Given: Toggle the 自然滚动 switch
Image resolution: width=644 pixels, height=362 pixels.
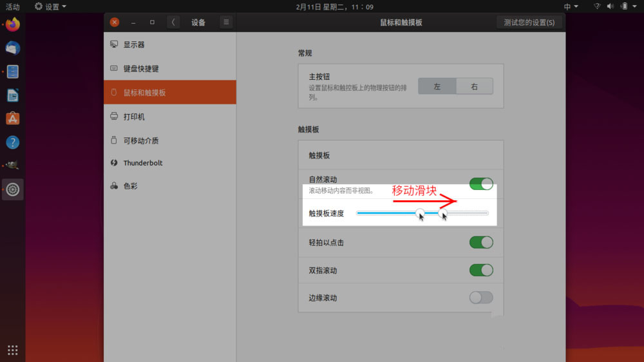Looking at the screenshot, I should 481,184.
